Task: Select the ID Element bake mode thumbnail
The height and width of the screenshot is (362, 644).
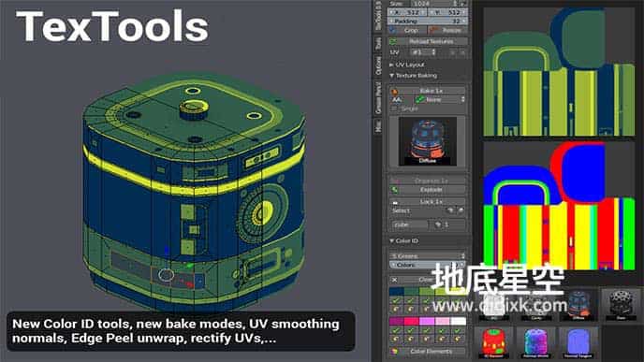Action: point(493,342)
